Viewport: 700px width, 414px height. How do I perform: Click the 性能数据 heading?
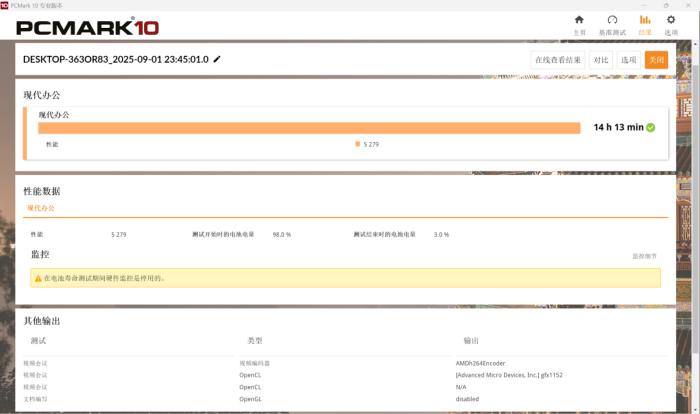(x=42, y=191)
